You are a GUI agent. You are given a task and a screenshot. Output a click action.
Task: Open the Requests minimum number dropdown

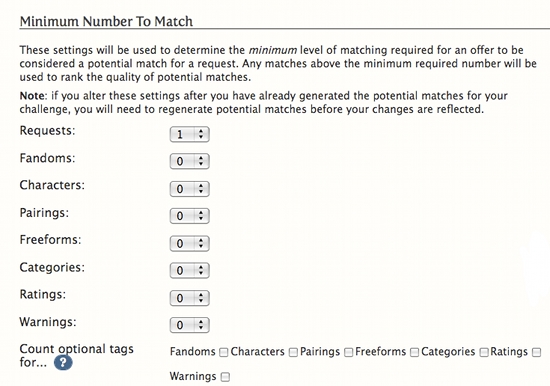189,134
